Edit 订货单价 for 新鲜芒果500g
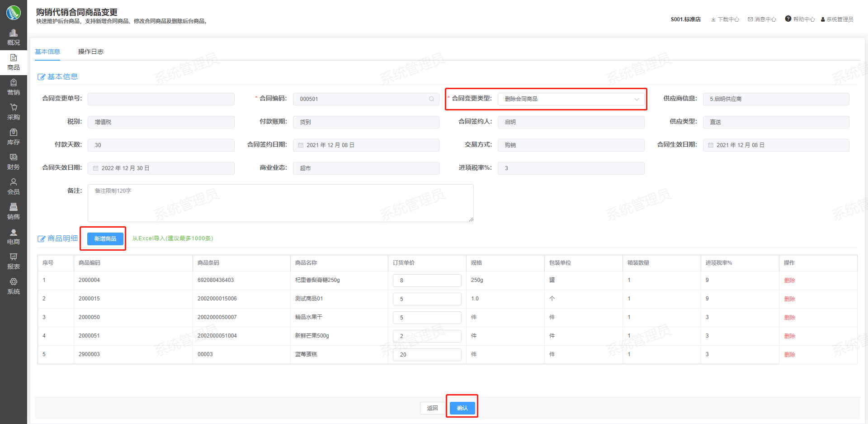 click(427, 336)
